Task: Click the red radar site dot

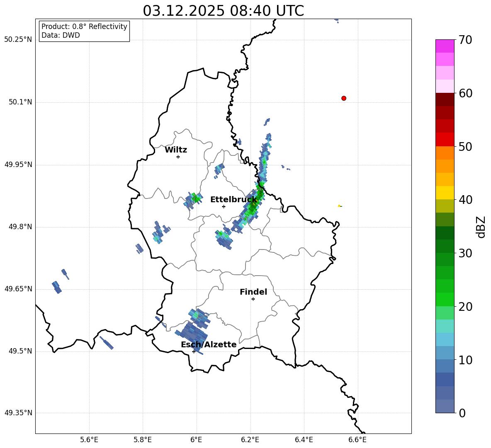Action: [344, 98]
